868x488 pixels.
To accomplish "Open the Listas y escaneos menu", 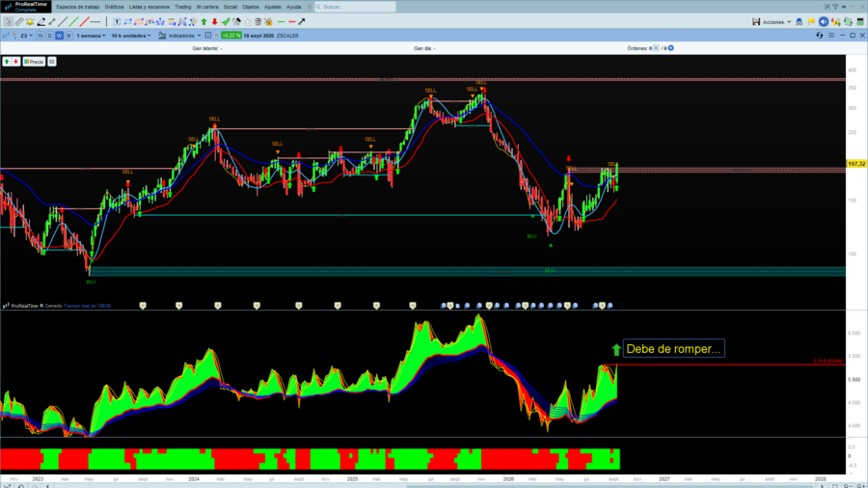I will (x=149, y=7).
